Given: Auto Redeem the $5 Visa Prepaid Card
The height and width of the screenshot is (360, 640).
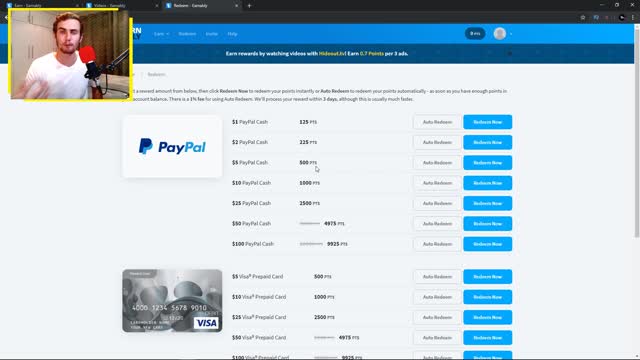Looking at the screenshot, I should (437, 277).
